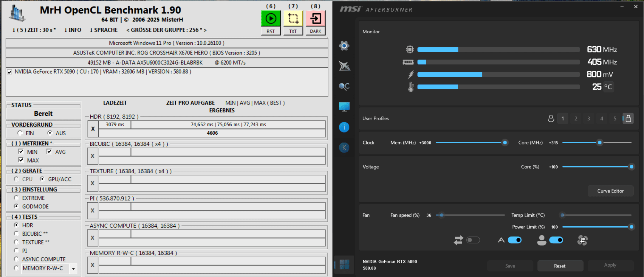The height and width of the screenshot is (277, 644).
Task: Open the blue information icon in Afterburner
Action: pyautogui.click(x=344, y=127)
